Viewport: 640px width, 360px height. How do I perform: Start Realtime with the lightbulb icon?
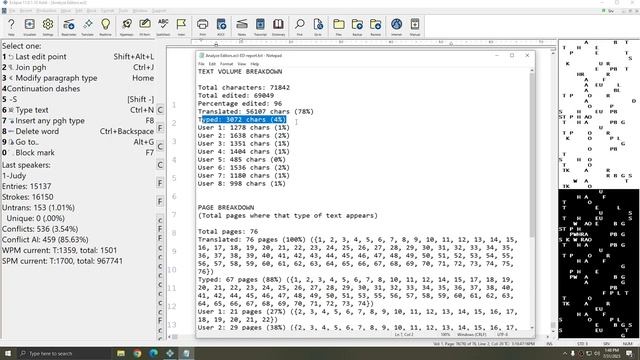coord(105,27)
